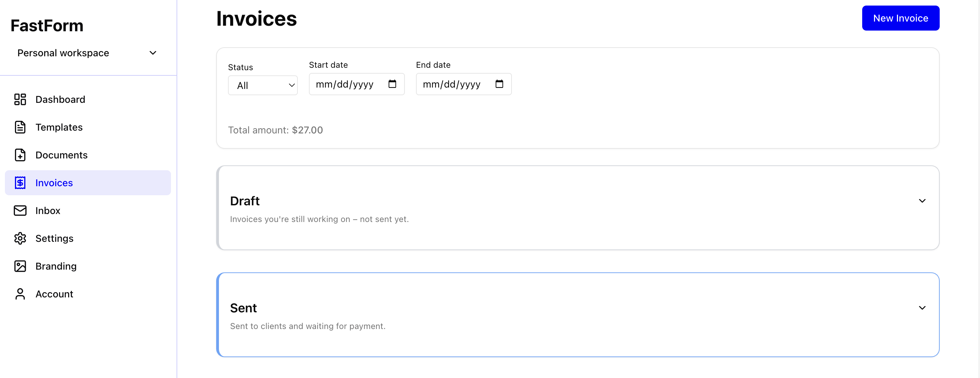
Task: Click the Account person icon
Action: click(x=20, y=294)
